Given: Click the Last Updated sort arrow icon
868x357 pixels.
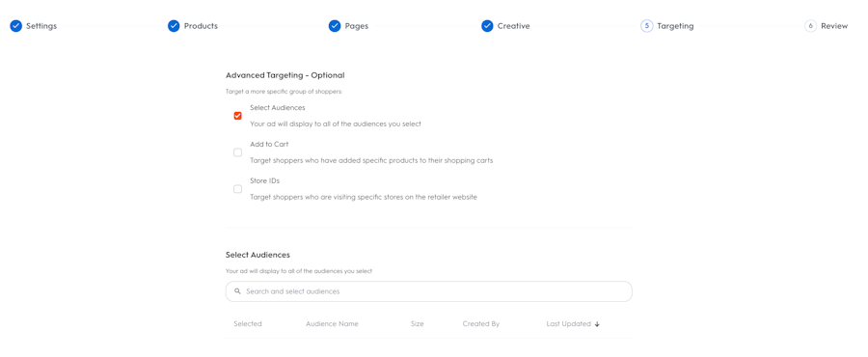Looking at the screenshot, I should [597, 324].
